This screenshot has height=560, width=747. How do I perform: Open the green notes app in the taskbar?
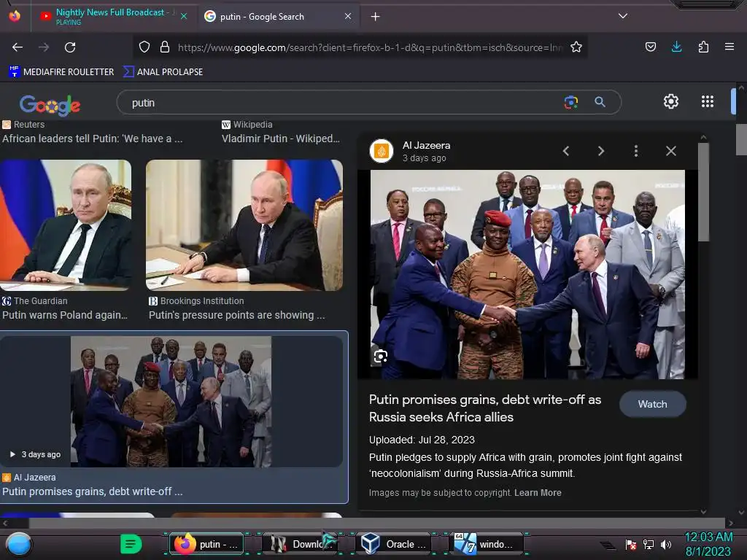click(131, 543)
